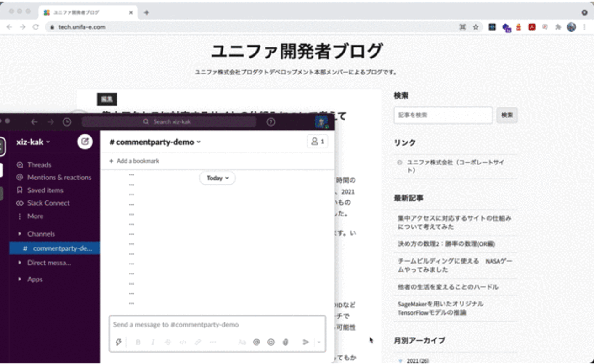The height and width of the screenshot is (364, 594).
Task: Bookmark this page with Chrome's star icon
Action: pyautogui.click(x=476, y=27)
